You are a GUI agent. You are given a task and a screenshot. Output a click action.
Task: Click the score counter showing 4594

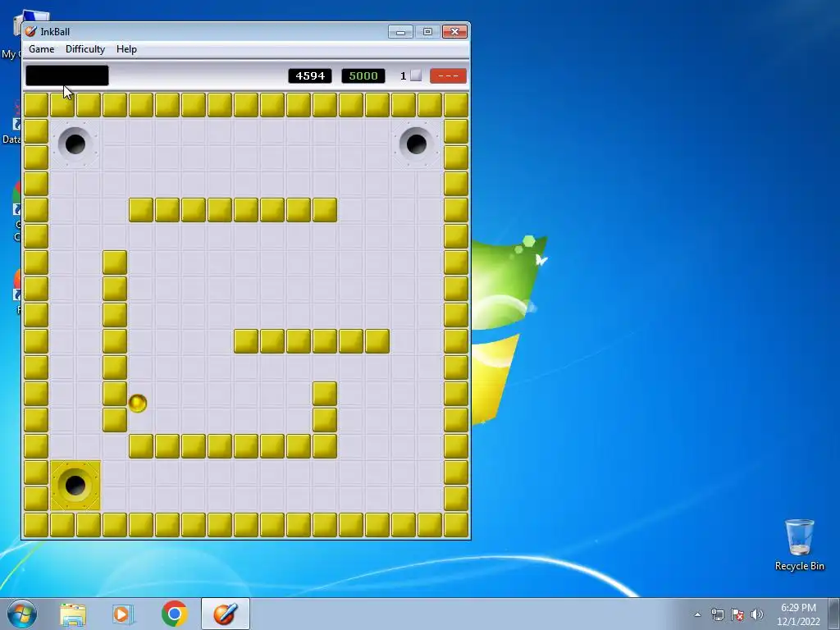pyautogui.click(x=310, y=76)
